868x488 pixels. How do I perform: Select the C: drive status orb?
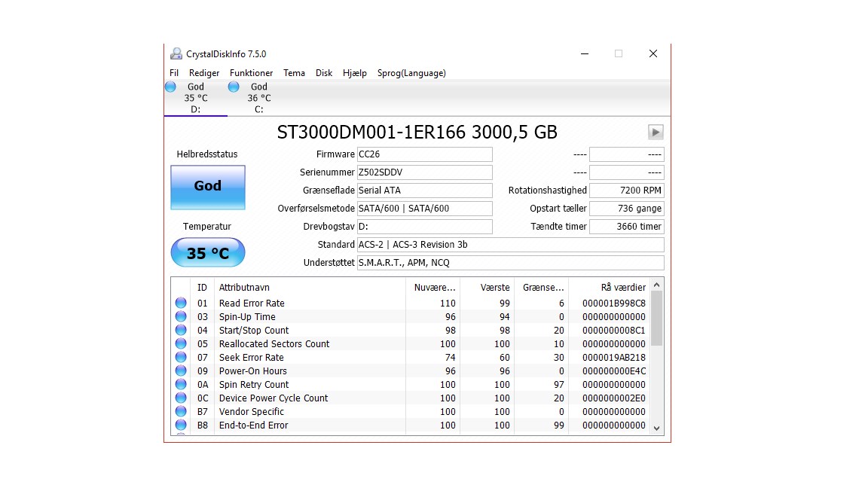(x=234, y=87)
